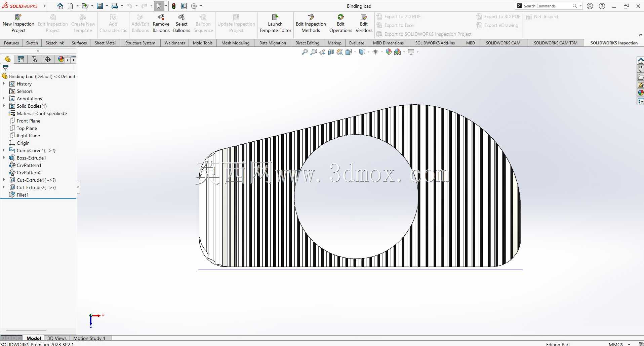Viewport: 644px width, 346px height.
Task: Click the Zoom to Area magnifier
Action: (x=314, y=52)
